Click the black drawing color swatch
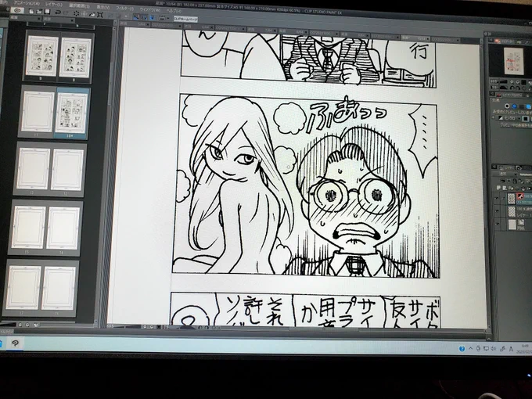The width and height of the screenshot is (532, 399). (x=526, y=118)
